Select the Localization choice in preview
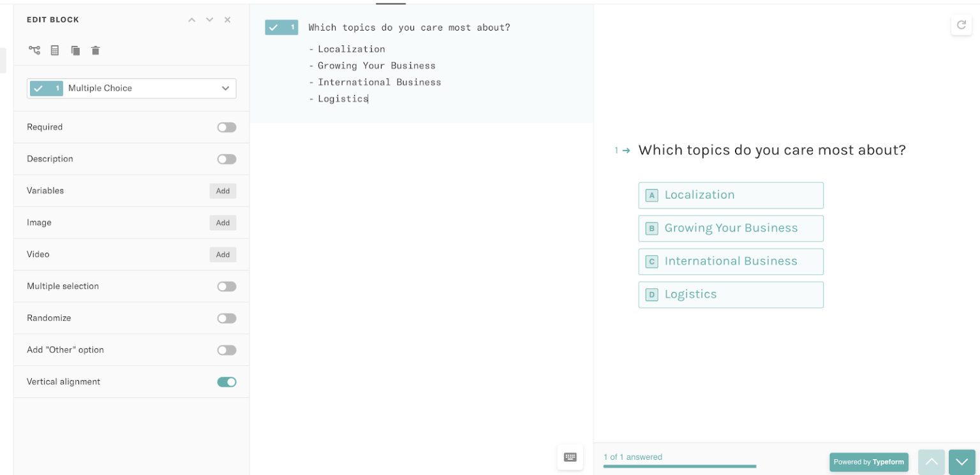 tap(731, 195)
